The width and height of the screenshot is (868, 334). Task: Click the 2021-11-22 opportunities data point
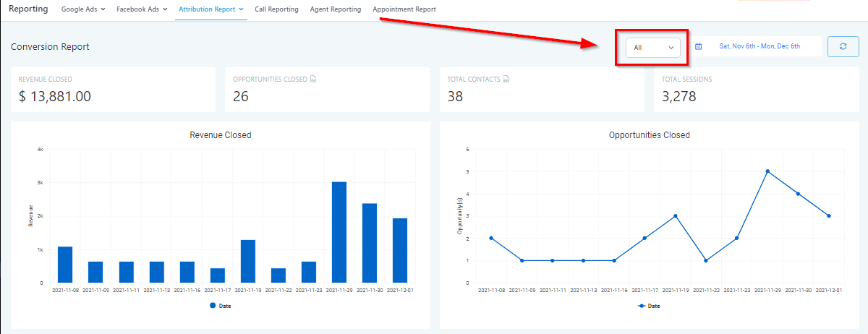coord(706,260)
